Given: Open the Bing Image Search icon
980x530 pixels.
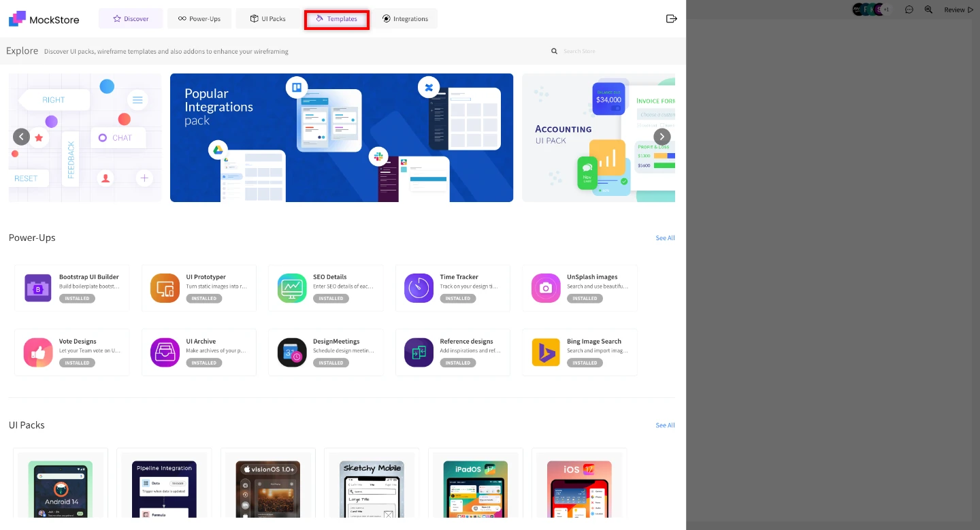Looking at the screenshot, I should pyautogui.click(x=545, y=352).
